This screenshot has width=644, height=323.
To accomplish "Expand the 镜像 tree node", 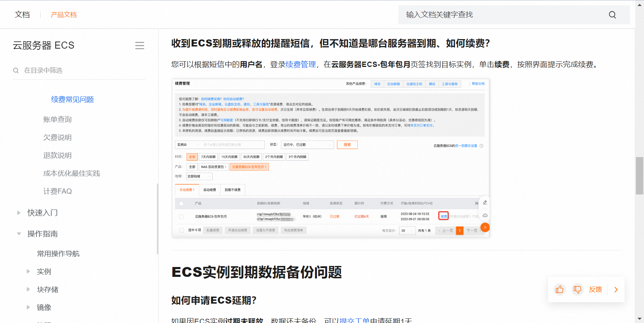I will click(28, 307).
